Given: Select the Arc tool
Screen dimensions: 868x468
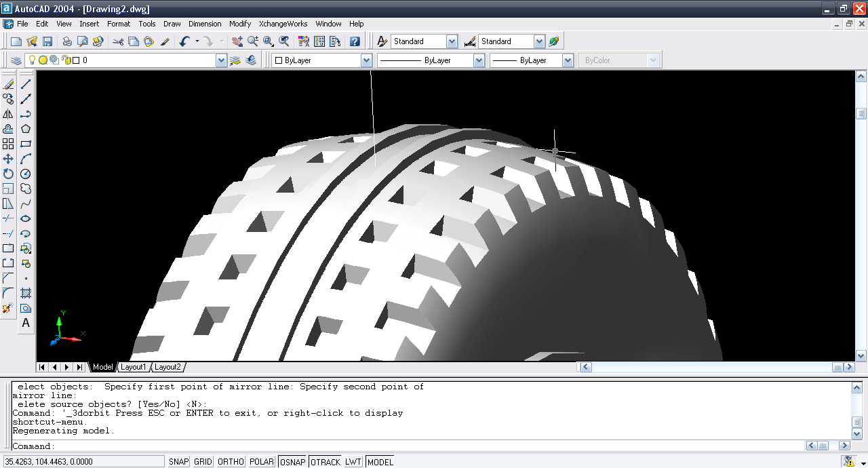Looking at the screenshot, I should (26, 159).
